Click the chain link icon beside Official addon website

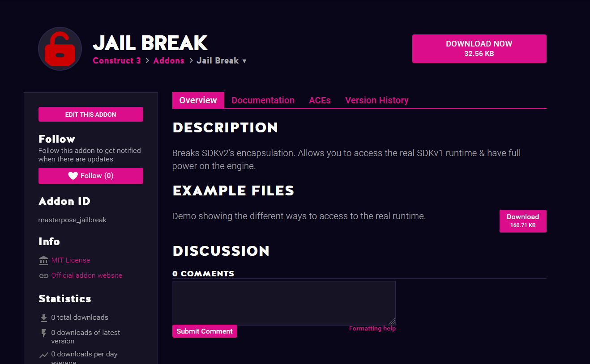[43, 276]
